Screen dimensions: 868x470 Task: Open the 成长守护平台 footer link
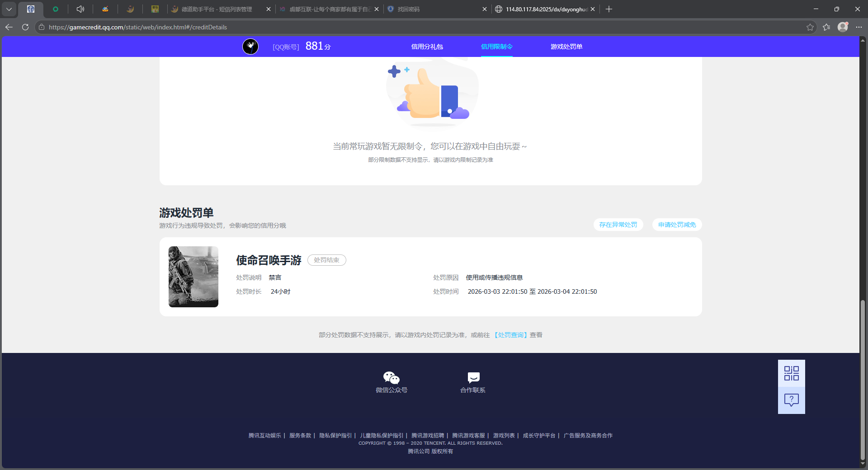539,436
